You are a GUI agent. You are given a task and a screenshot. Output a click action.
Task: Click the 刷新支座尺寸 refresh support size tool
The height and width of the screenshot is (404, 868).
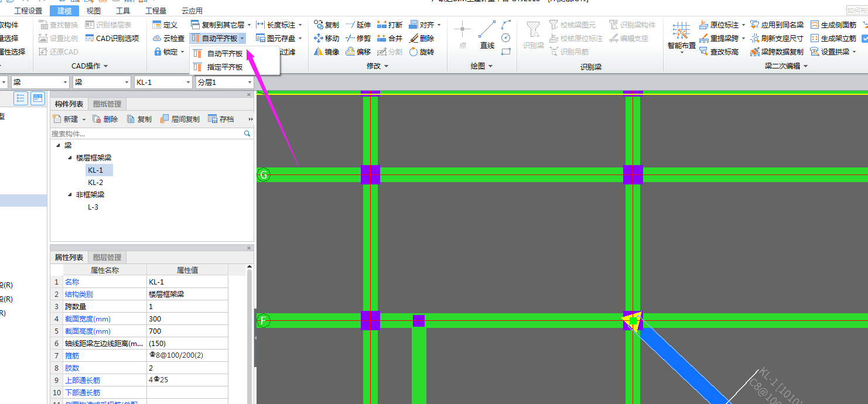777,38
